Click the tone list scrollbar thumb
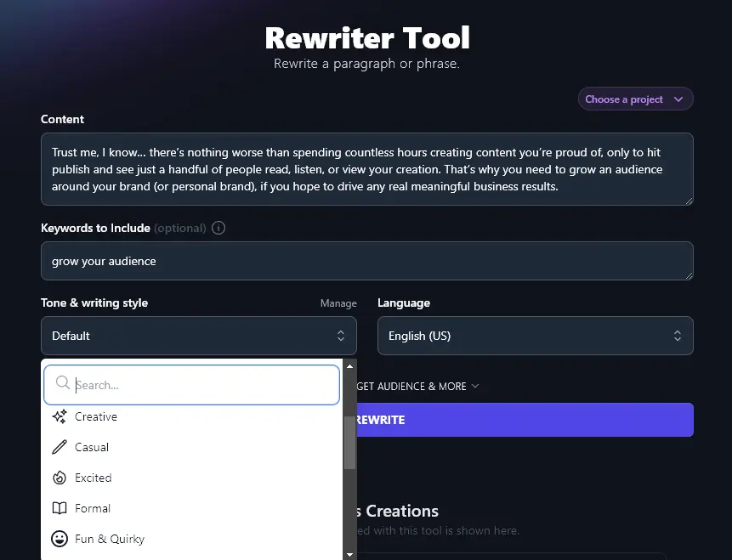Image resolution: width=732 pixels, height=560 pixels. point(349,442)
